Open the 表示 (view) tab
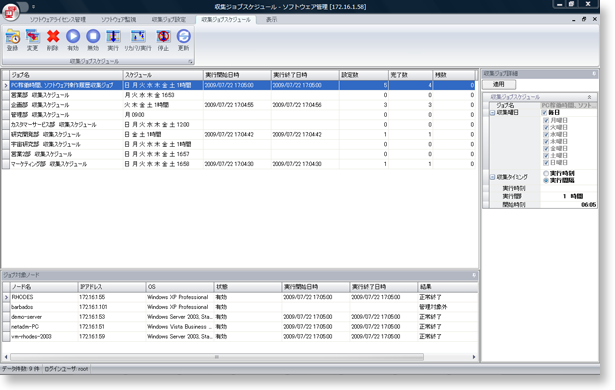 tap(271, 19)
